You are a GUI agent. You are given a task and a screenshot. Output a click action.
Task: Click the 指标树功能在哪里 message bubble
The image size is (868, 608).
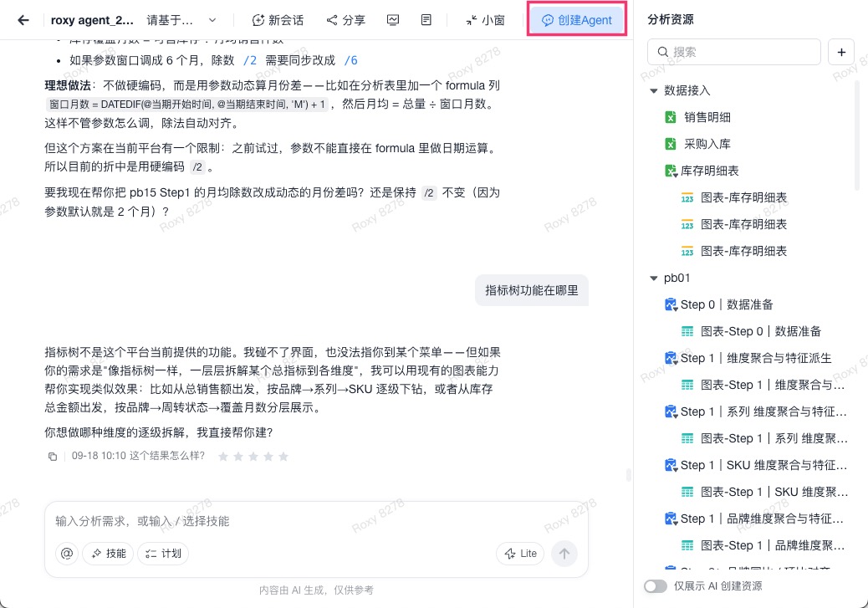coord(532,291)
